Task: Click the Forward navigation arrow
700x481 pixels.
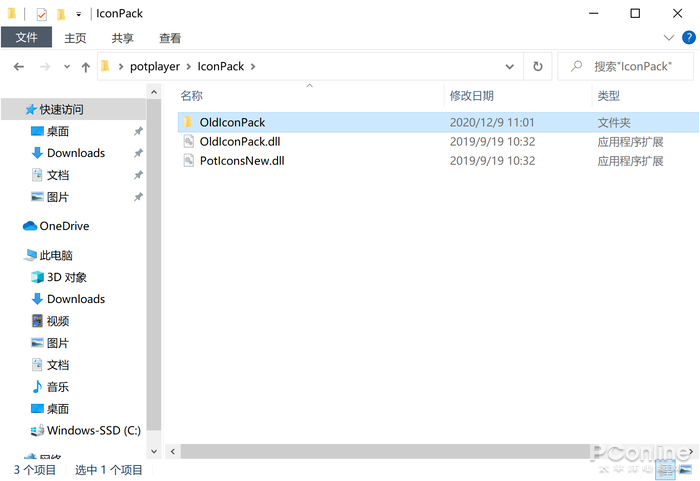Action: tap(45, 67)
